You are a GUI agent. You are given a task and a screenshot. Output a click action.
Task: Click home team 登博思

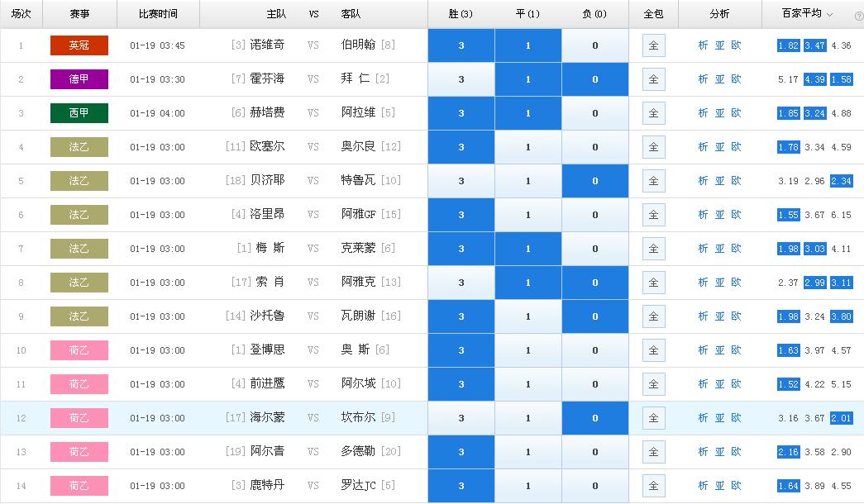point(267,349)
